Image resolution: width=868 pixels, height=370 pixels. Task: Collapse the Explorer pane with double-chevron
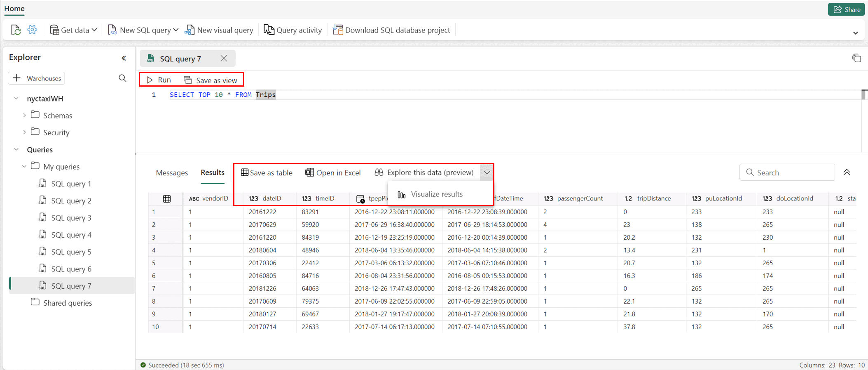[124, 58]
